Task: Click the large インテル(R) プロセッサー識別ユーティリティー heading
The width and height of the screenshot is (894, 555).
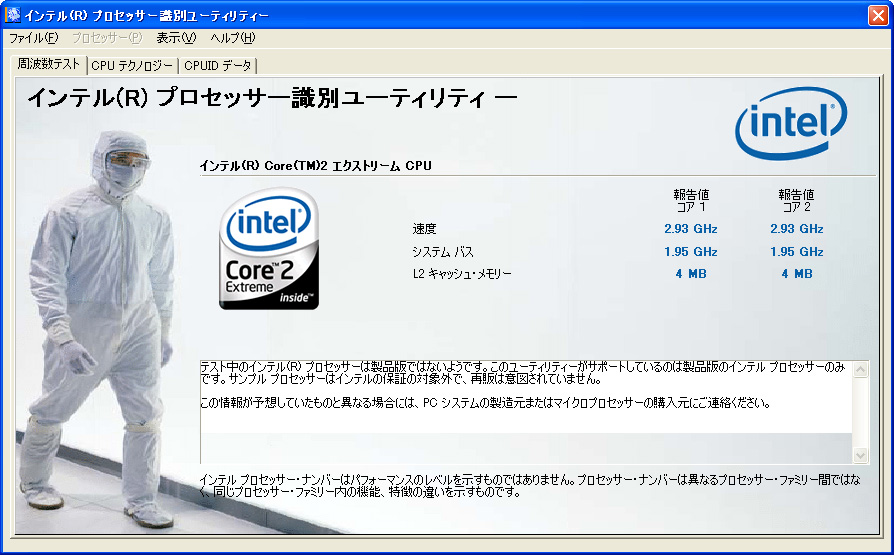Action: (273, 98)
